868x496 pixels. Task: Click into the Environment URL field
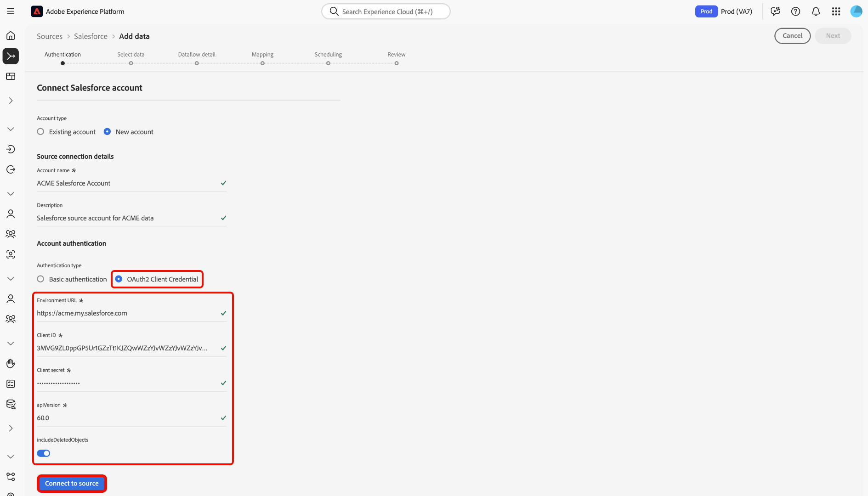[131, 313]
